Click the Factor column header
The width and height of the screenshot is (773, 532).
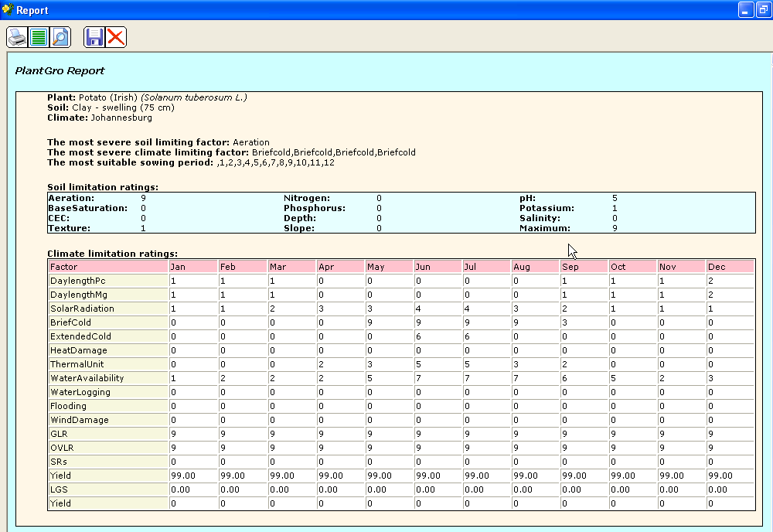pos(107,267)
